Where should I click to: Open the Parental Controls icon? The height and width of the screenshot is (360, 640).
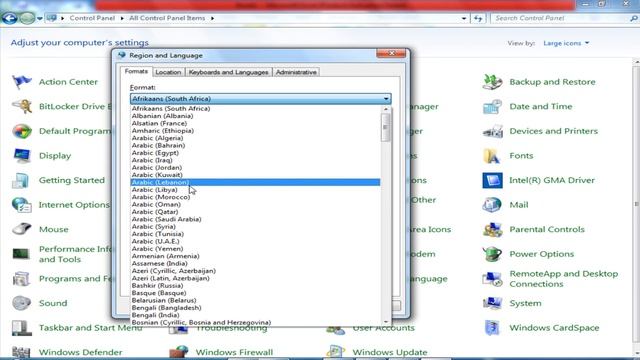point(492,229)
